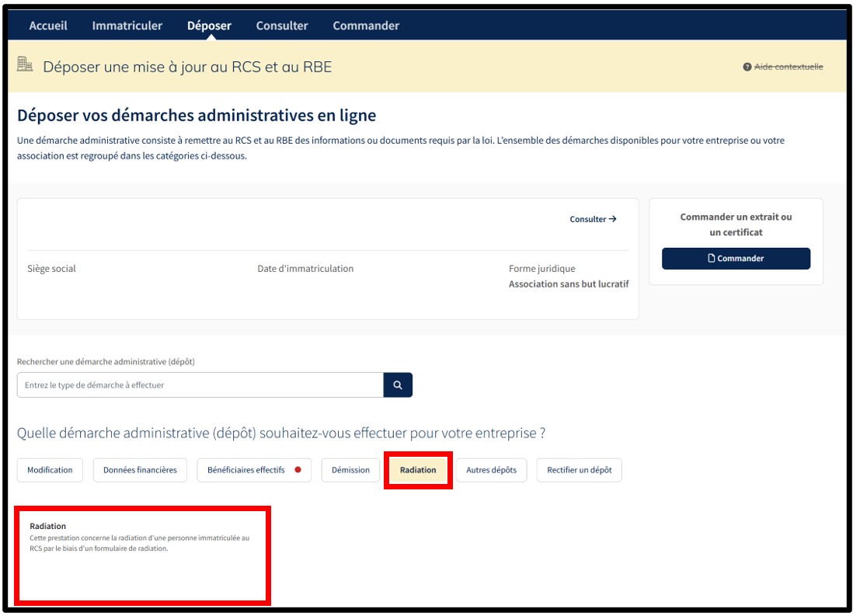Choose the Rectifier un dépôt category

[x=579, y=470]
